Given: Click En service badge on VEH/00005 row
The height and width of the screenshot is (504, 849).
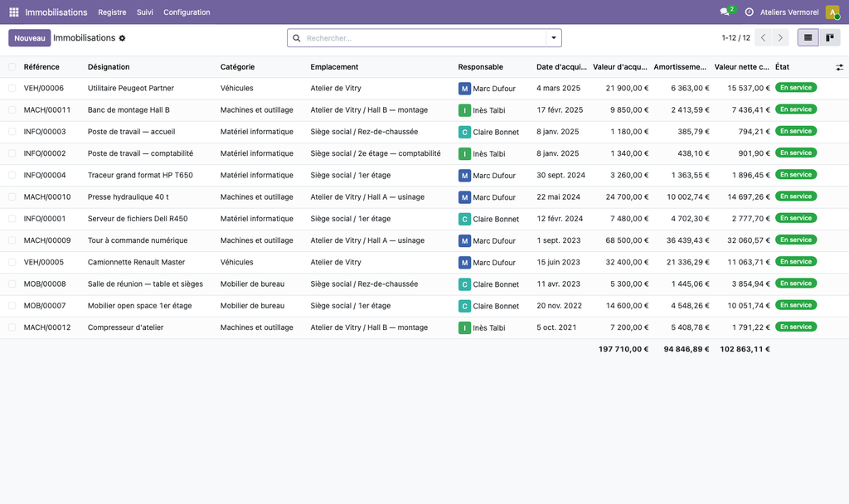Looking at the screenshot, I should tap(796, 261).
